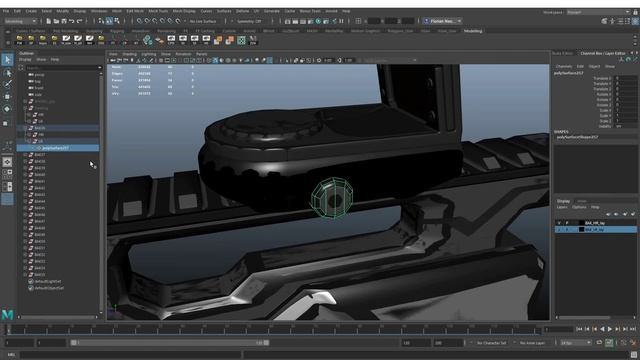The width and height of the screenshot is (640, 360).
Task: Expand the frame rate fps dropdown
Action: (576, 343)
